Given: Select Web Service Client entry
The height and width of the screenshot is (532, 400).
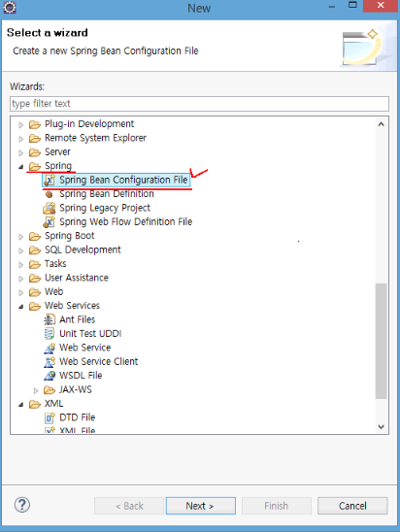Looking at the screenshot, I should point(99,361).
